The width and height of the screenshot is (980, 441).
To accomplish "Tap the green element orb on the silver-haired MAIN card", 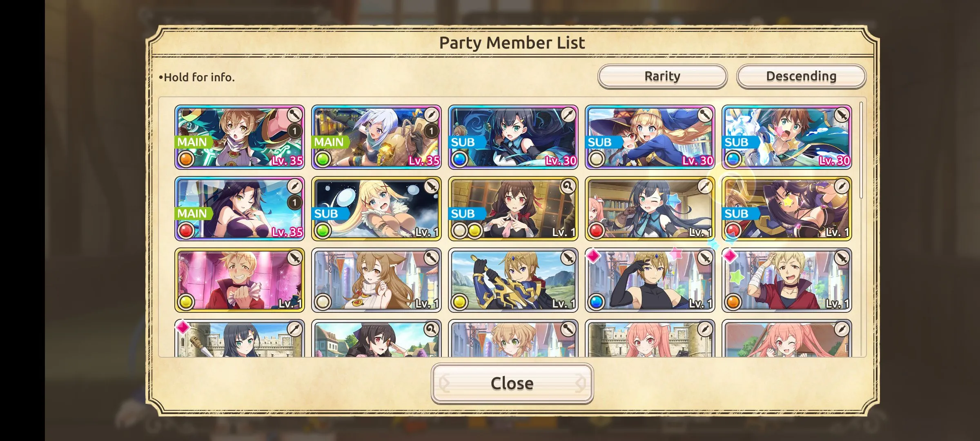I will click(323, 159).
